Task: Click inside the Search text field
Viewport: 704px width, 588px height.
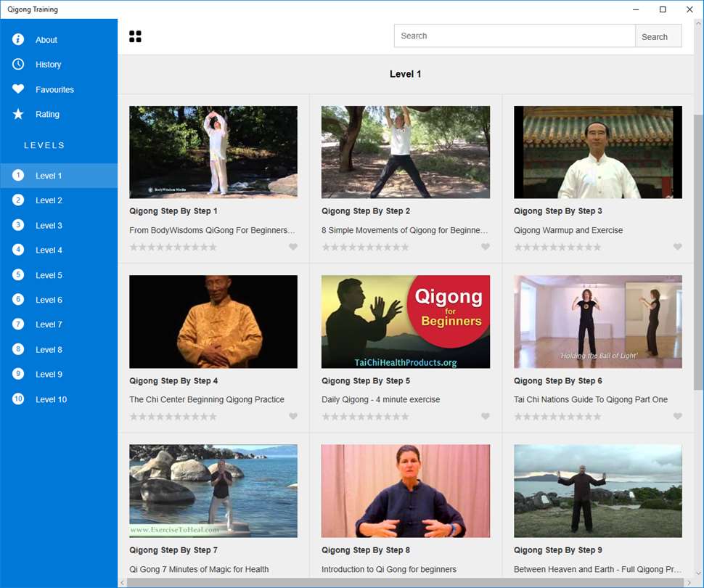Action: (x=514, y=36)
